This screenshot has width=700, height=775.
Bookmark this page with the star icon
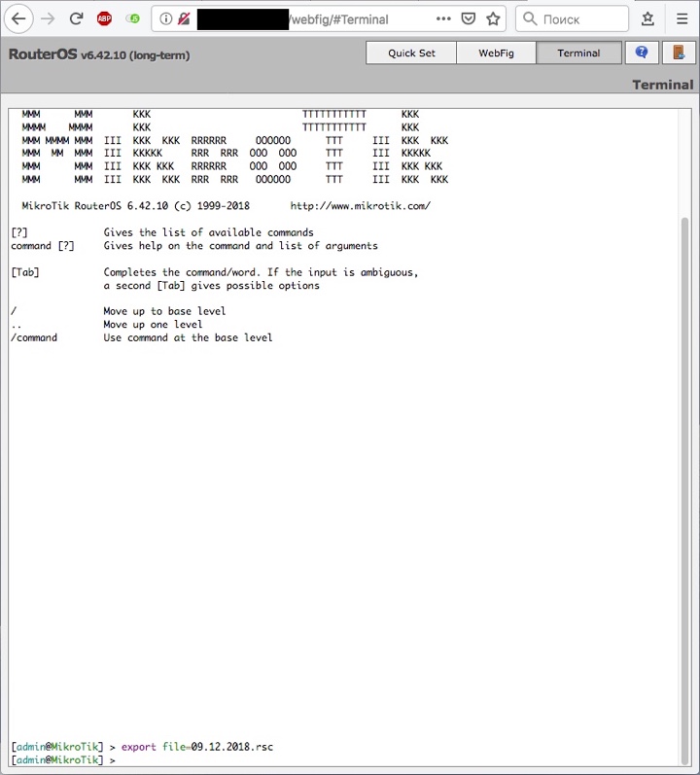pos(493,19)
